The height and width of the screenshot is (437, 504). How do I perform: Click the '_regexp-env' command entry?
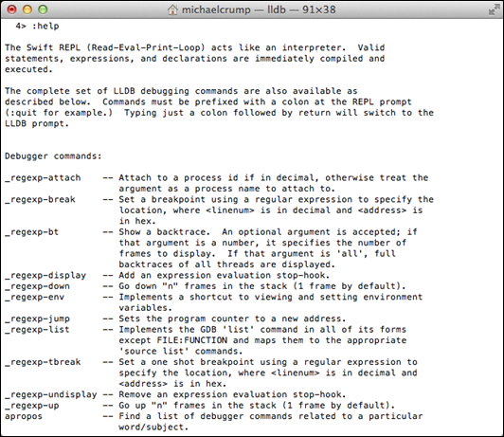pos(35,297)
